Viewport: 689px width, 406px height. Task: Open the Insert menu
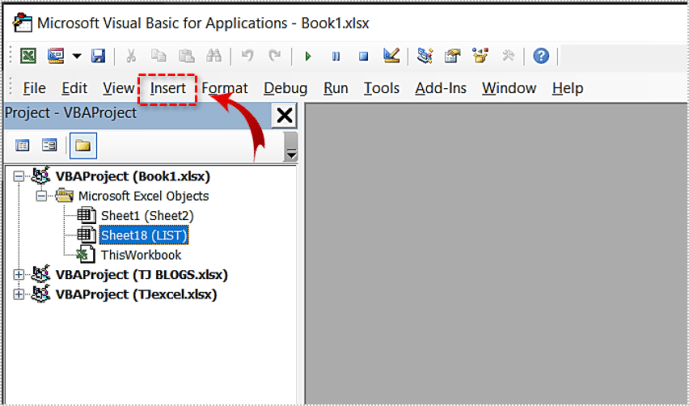[168, 88]
